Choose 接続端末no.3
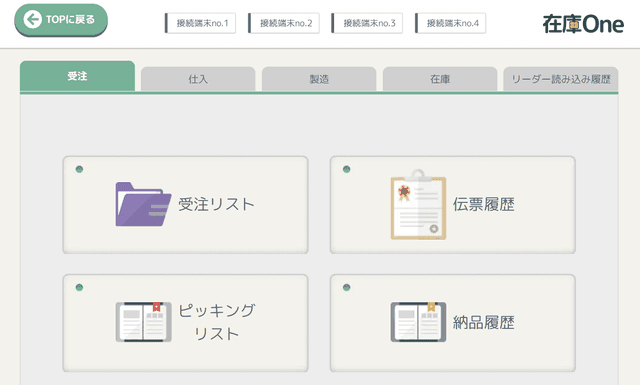Viewport: 640px width, 385px height. pyautogui.click(x=367, y=23)
